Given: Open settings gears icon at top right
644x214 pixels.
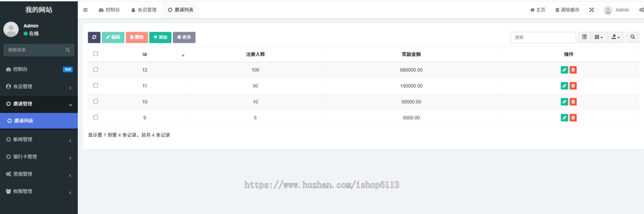Looking at the screenshot, I should click(641, 10).
